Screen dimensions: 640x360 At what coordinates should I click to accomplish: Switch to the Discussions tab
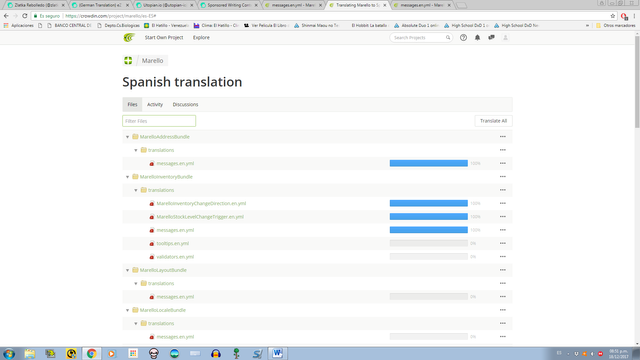click(x=185, y=104)
